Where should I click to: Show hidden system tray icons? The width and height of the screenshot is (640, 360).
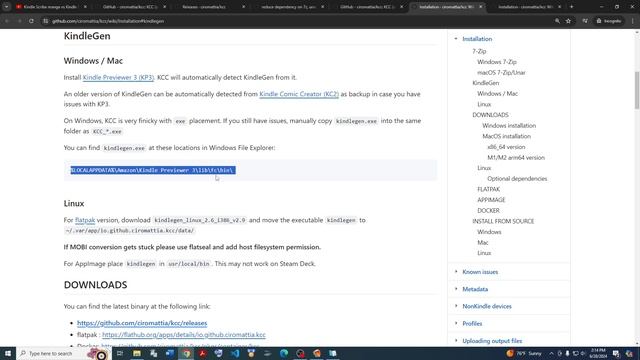pos(551,353)
